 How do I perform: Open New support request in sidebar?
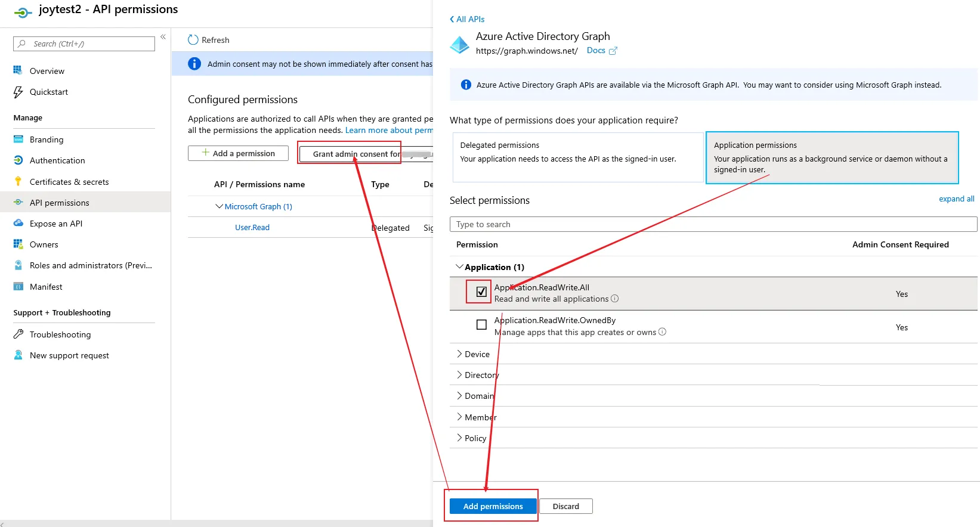coord(69,355)
